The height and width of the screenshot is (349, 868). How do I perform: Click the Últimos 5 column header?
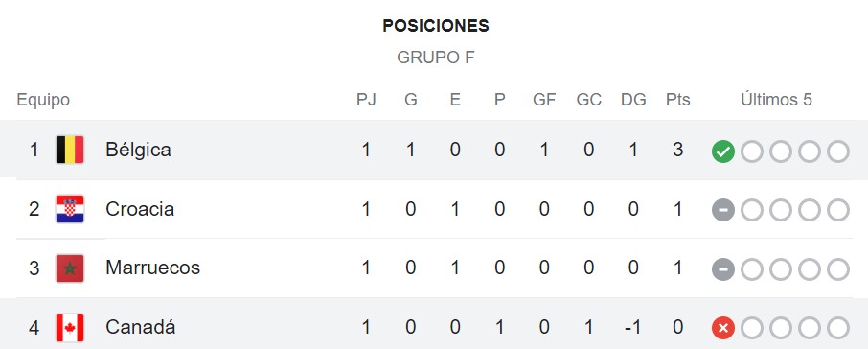777,100
